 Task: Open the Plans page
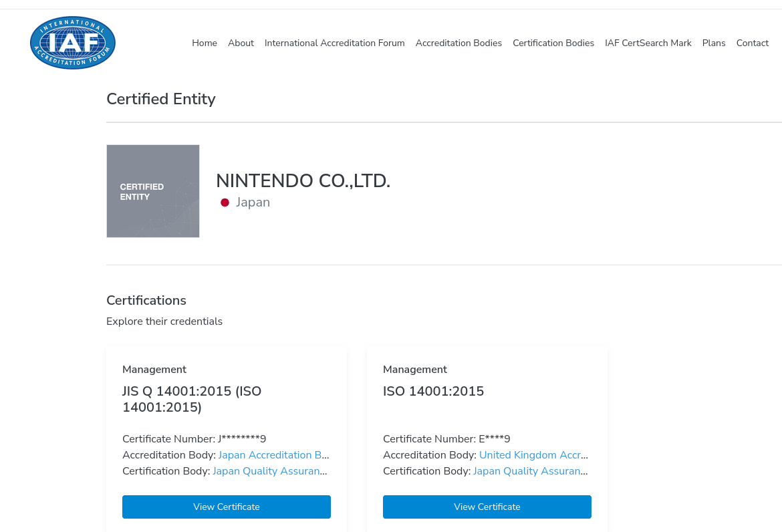(714, 43)
